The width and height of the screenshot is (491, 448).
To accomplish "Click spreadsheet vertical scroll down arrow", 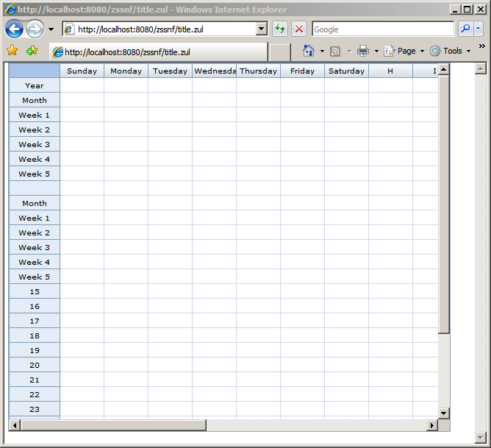I will (444, 413).
